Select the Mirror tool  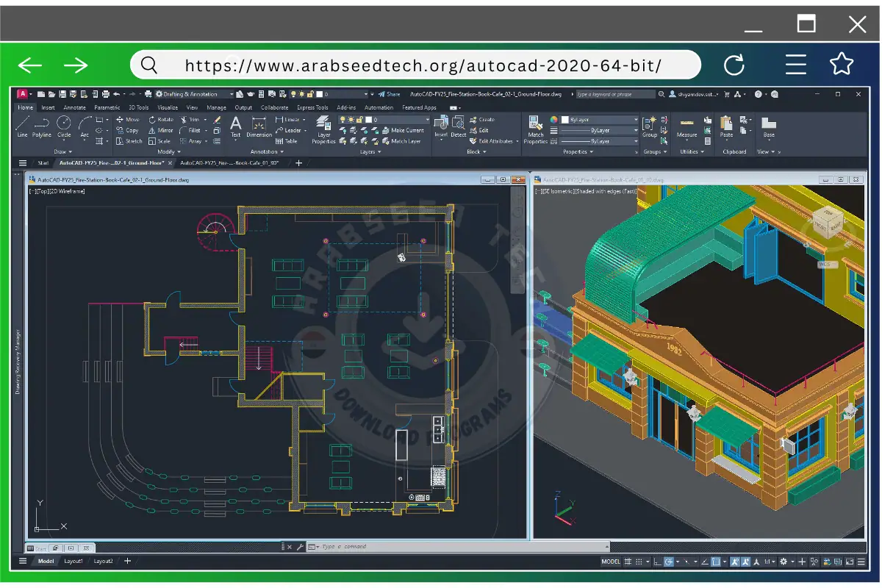coord(161,130)
